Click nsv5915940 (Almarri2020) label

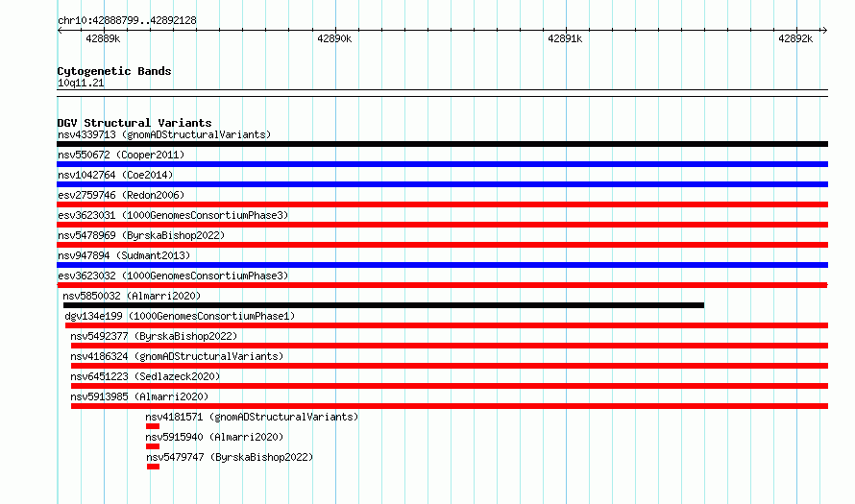click(214, 437)
